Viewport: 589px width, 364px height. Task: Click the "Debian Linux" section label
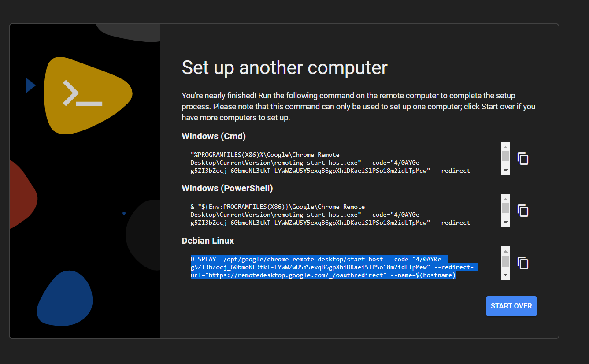pyautogui.click(x=207, y=241)
